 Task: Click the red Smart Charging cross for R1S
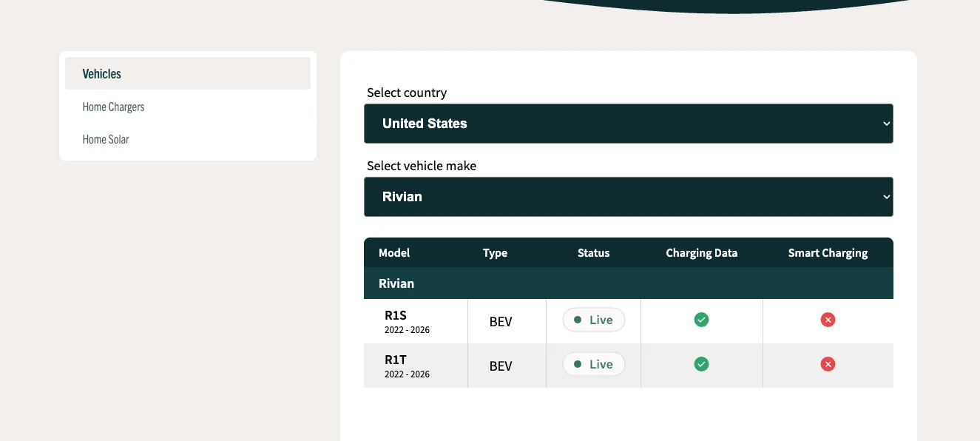(828, 320)
